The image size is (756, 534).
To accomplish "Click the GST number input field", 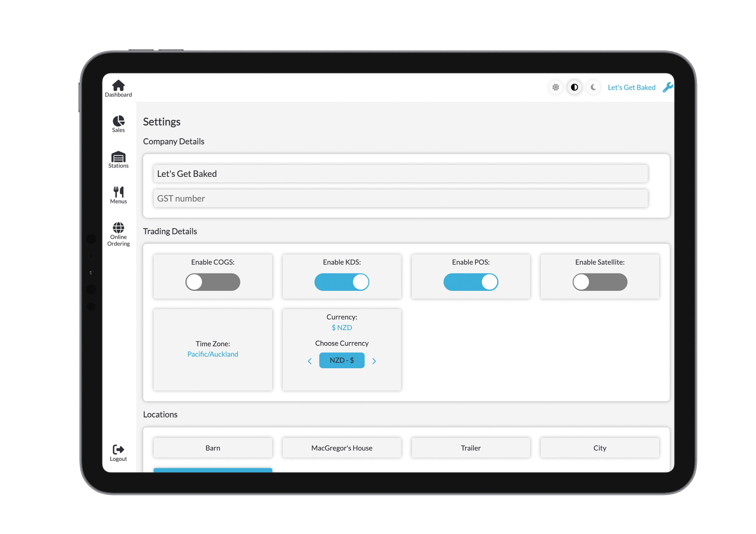I will [x=400, y=198].
